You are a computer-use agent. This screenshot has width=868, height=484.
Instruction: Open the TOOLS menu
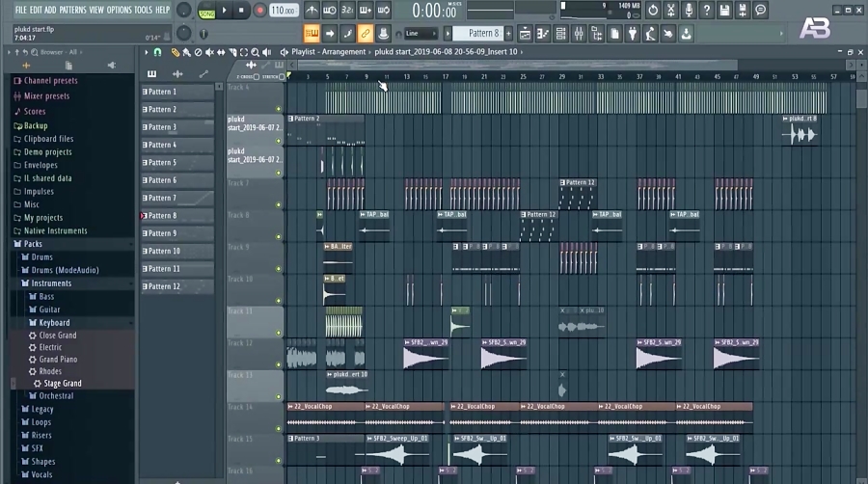(143, 10)
